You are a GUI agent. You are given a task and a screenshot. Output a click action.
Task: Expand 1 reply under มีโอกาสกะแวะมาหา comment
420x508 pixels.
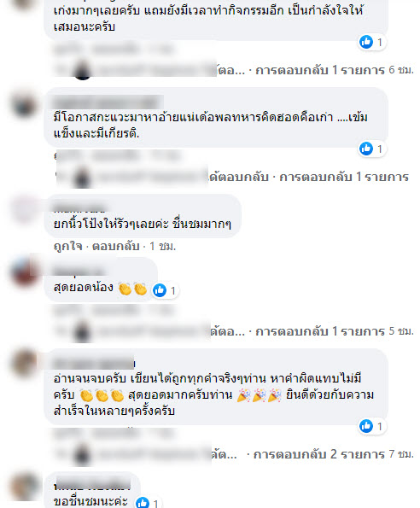[x=344, y=177]
